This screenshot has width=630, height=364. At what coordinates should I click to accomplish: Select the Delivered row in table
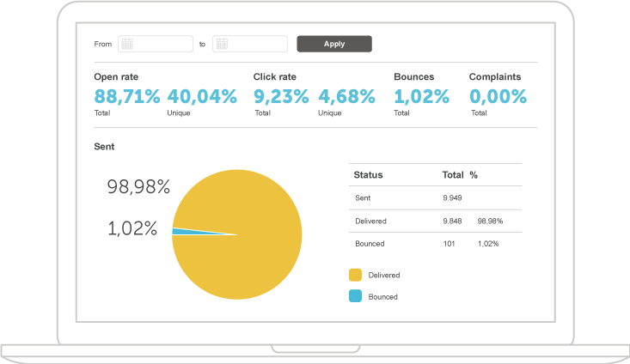click(x=435, y=221)
